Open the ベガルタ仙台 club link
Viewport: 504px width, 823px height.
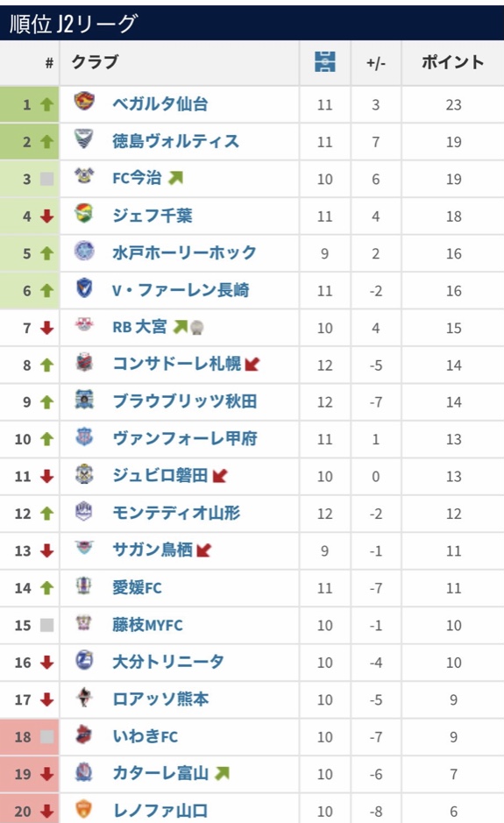[160, 104]
